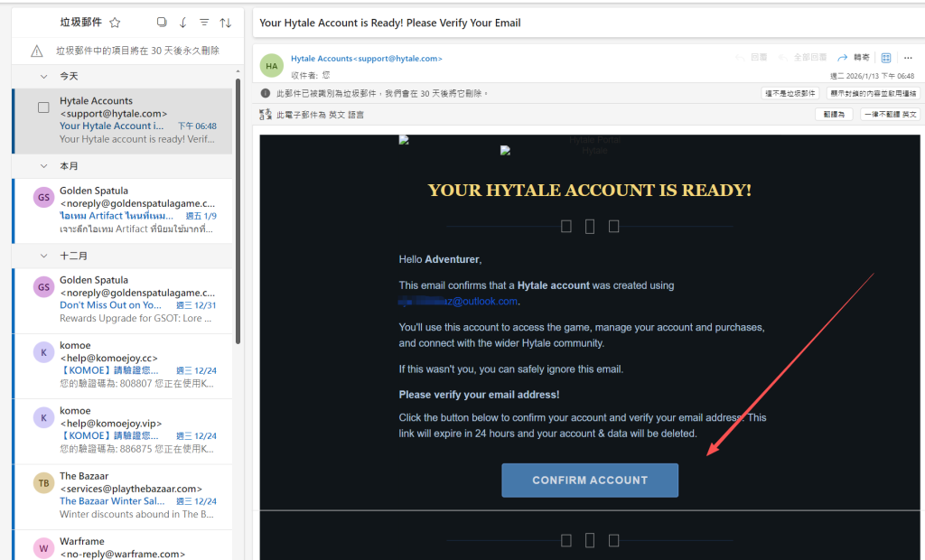Viewport: 925px width, 560px height.
Task: Open the Warframe email in list
Action: pos(135,547)
